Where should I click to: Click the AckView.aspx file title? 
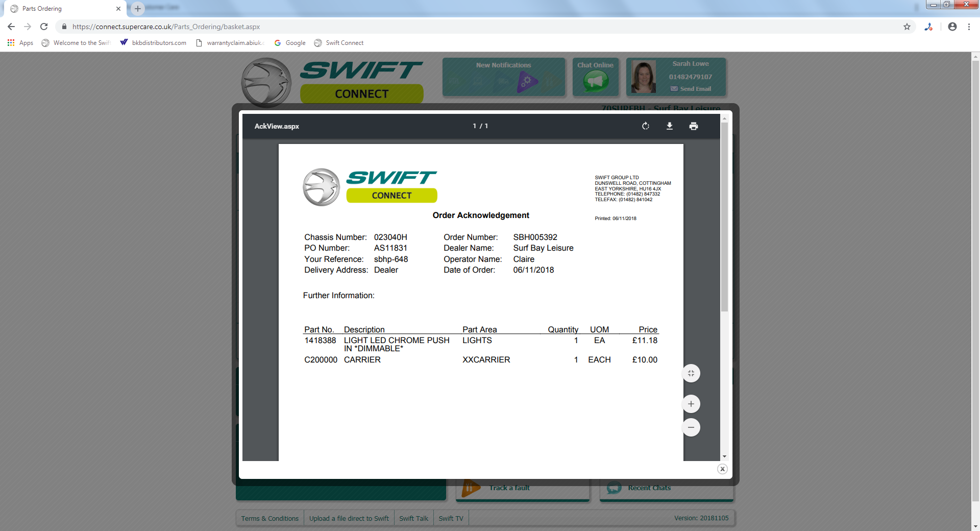[x=277, y=126]
